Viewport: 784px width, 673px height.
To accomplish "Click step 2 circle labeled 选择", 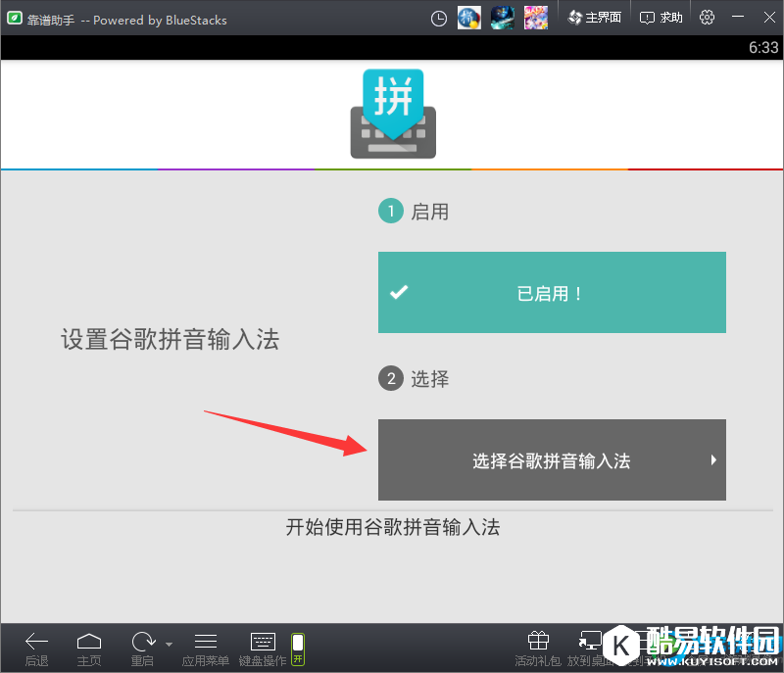I will coord(390,378).
